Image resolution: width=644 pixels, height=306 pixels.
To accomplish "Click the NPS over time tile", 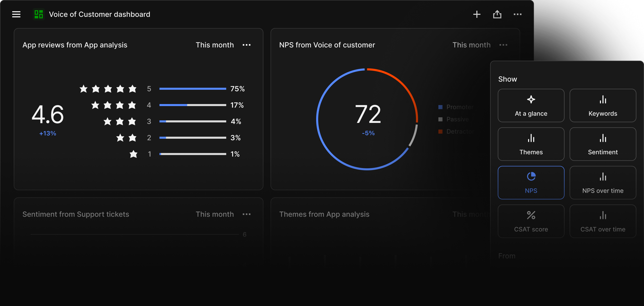I will point(602,183).
